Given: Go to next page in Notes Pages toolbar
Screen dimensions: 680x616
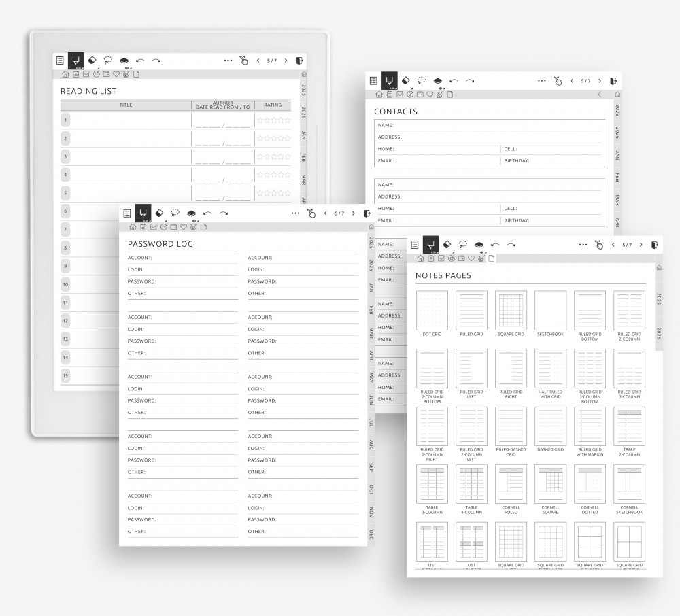Looking at the screenshot, I should 641,245.
